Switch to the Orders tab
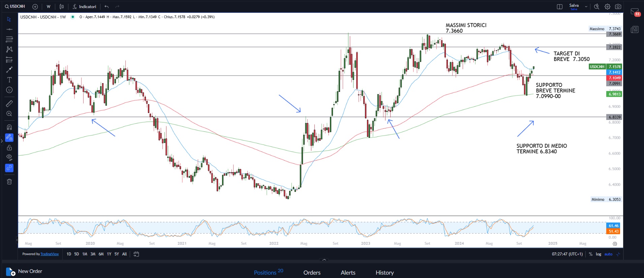 click(312, 273)
